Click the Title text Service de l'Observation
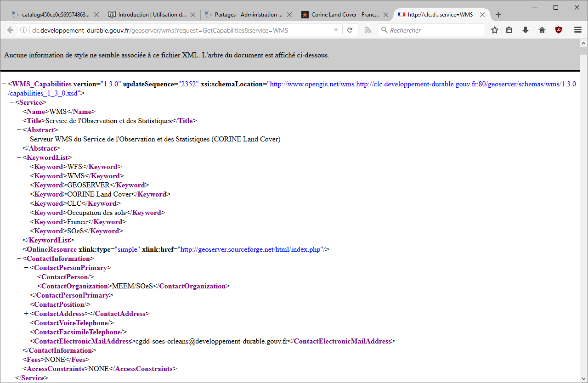The height and width of the screenshot is (383, 588). click(108, 121)
